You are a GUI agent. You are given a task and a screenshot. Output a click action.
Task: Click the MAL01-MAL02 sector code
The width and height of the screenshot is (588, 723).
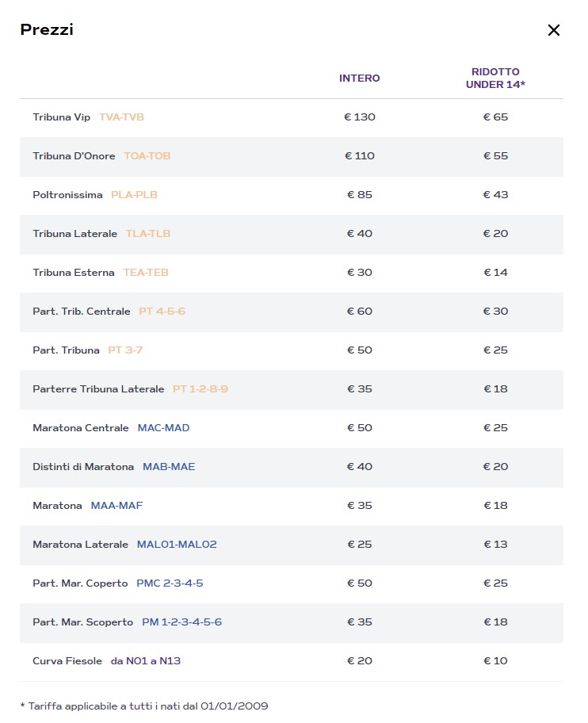177,545
